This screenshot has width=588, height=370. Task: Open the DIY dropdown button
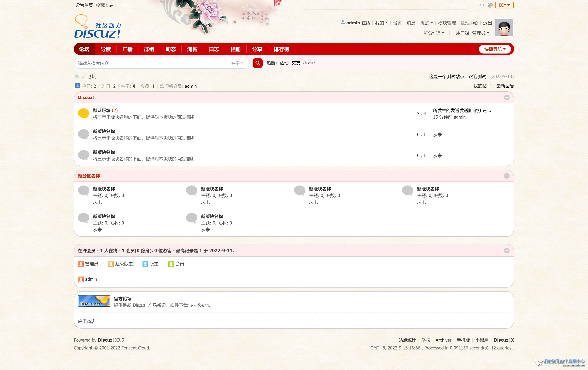click(x=504, y=5)
